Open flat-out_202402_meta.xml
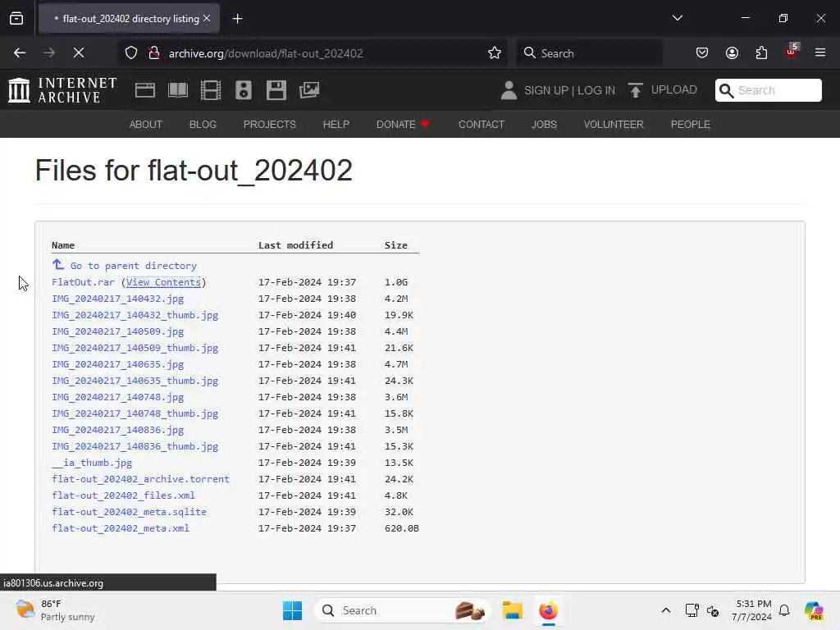 click(121, 528)
